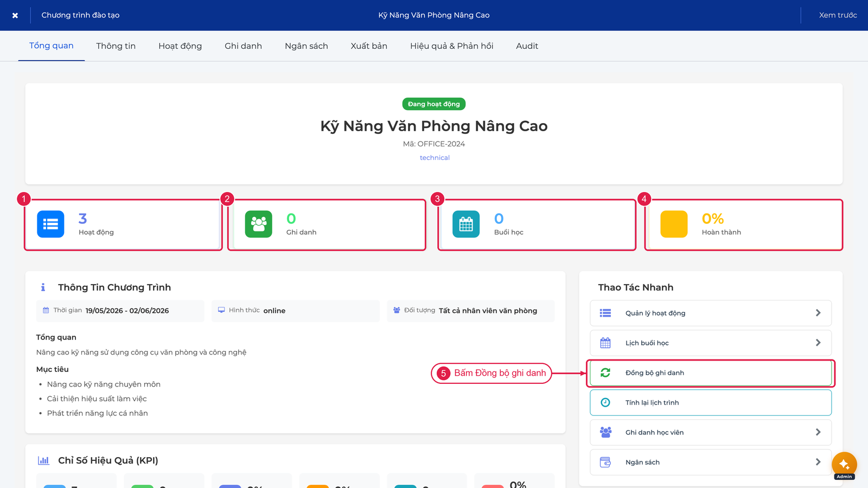The image size is (868, 488).
Task: Open Ghi danh học viên quick action
Action: click(711, 432)
